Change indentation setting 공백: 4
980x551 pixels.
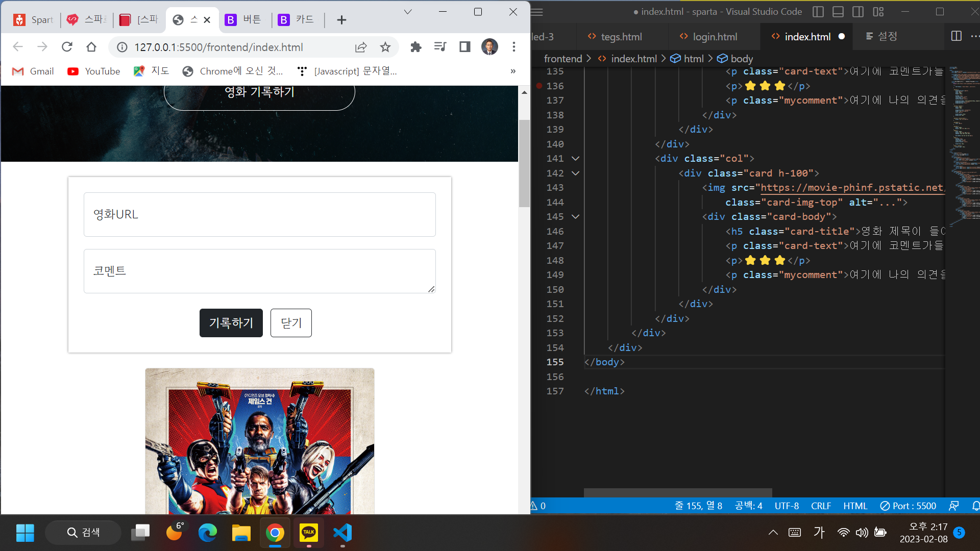pos(748,506)
